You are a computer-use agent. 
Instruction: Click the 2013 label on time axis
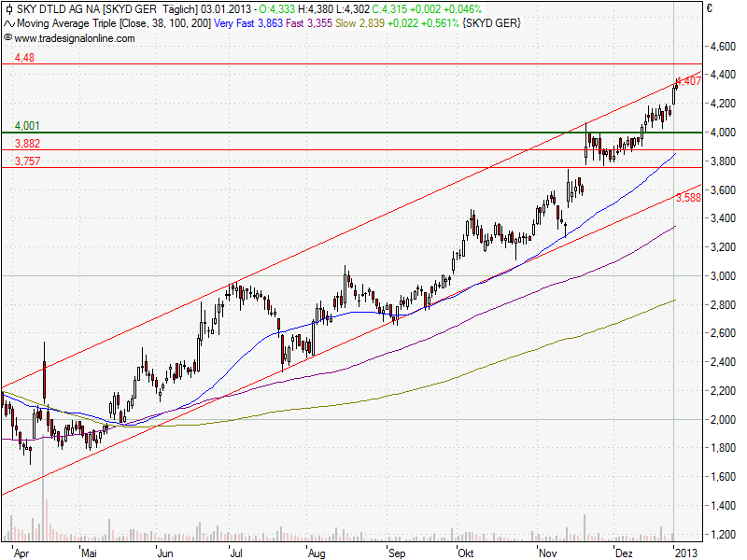click(686, 553)
